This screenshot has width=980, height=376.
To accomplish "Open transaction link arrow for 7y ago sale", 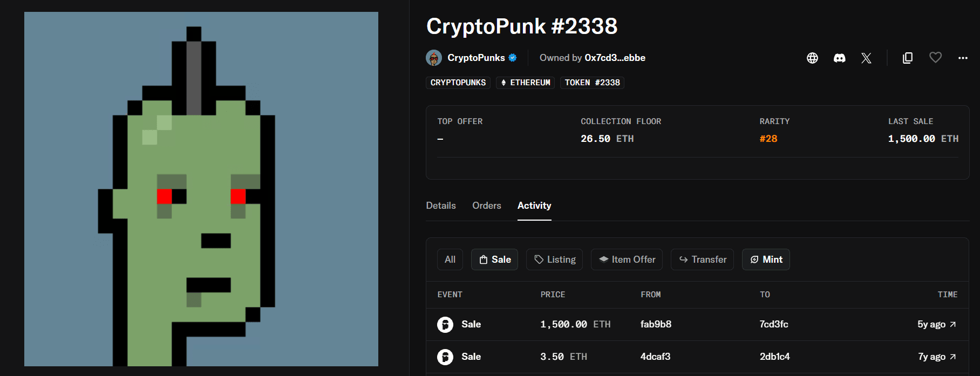I will 953,357.
